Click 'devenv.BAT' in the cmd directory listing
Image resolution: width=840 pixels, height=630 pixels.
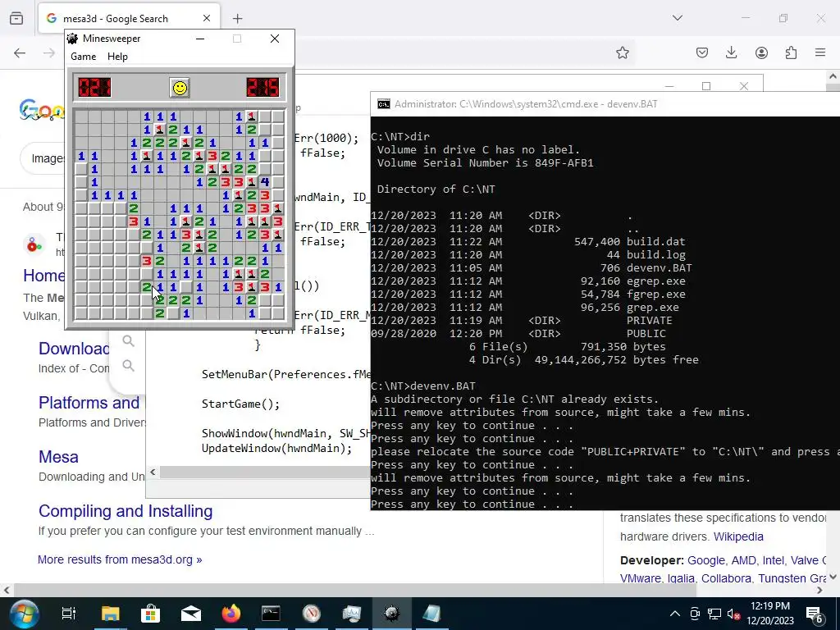coord(659,268)
